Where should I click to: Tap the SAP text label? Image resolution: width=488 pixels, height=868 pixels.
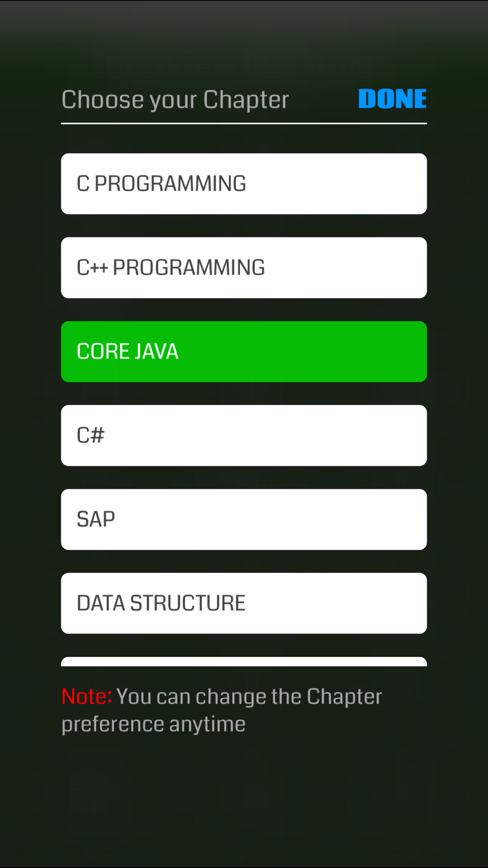tap(96, 519)
